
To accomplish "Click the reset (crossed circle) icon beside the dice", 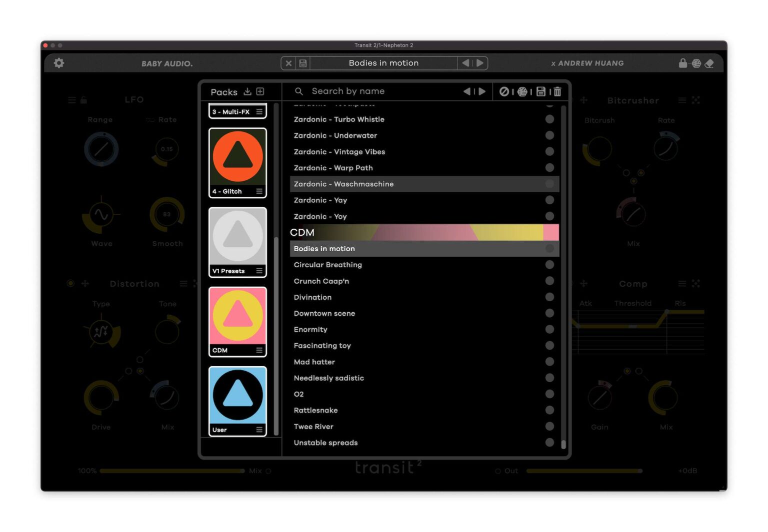I will click(x=504, y=91).
